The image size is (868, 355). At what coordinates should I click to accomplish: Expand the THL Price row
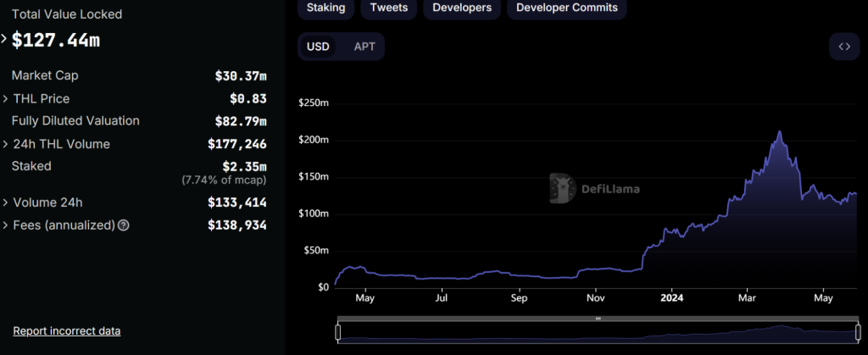[x=4, y=99]
